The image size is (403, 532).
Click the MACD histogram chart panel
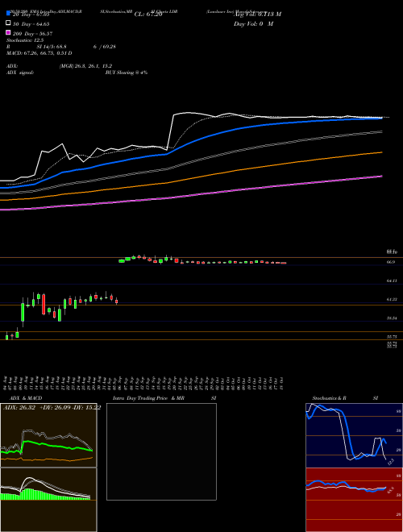tap(48, 500)
